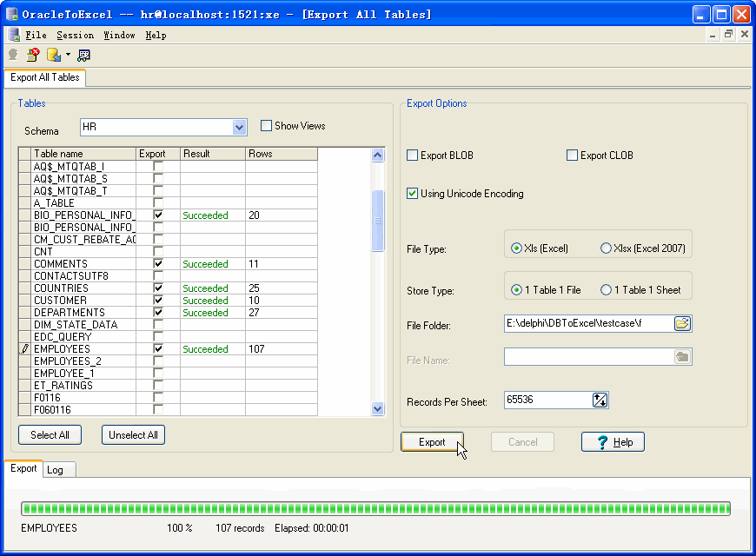Click the down arrow of the tables scrollbar
The height and width of the screenshot is (556, 756).
[x=377, y=408]
